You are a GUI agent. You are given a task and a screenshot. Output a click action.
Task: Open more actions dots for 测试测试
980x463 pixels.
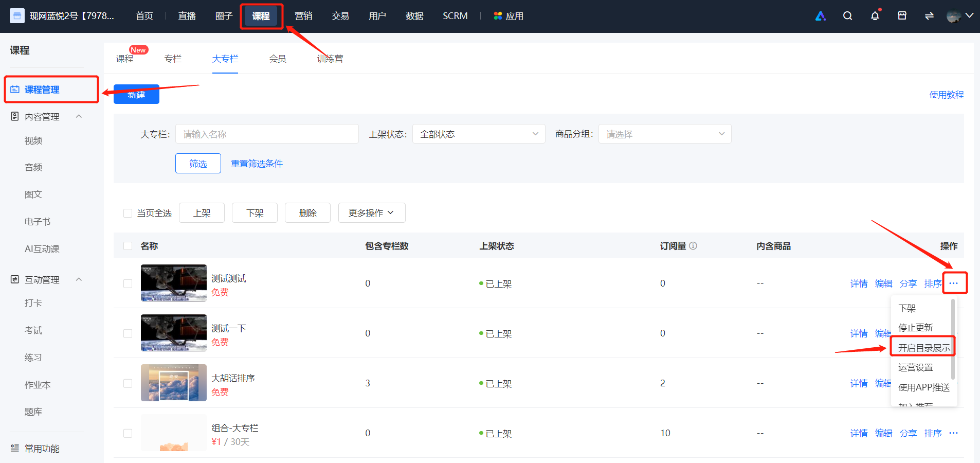click(x=954, y=283)
